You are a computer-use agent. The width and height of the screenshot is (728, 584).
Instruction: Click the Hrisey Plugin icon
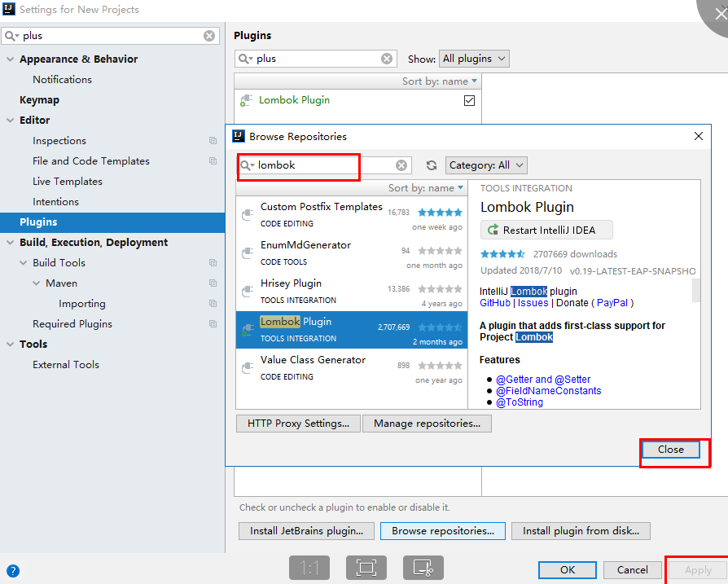click(x=248, y=292)
